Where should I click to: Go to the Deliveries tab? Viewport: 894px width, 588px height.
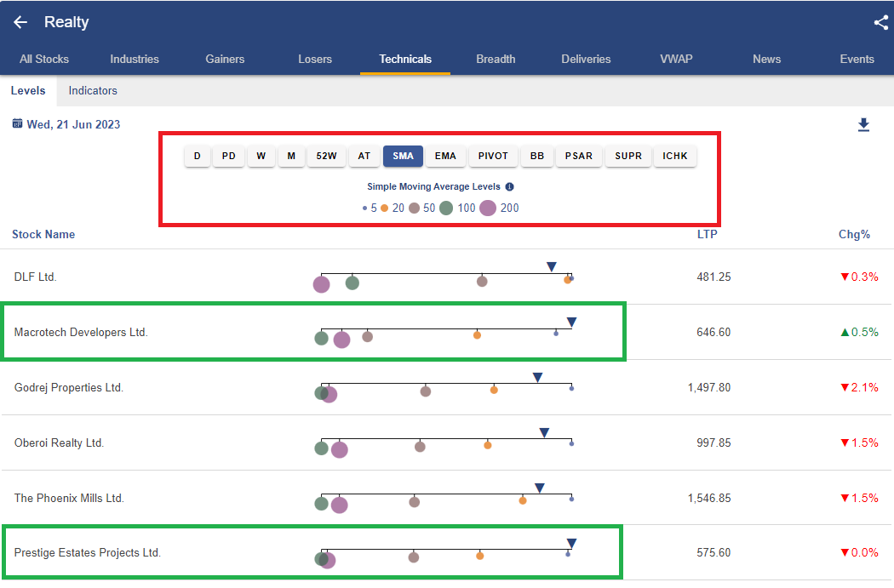click(586, 60)
